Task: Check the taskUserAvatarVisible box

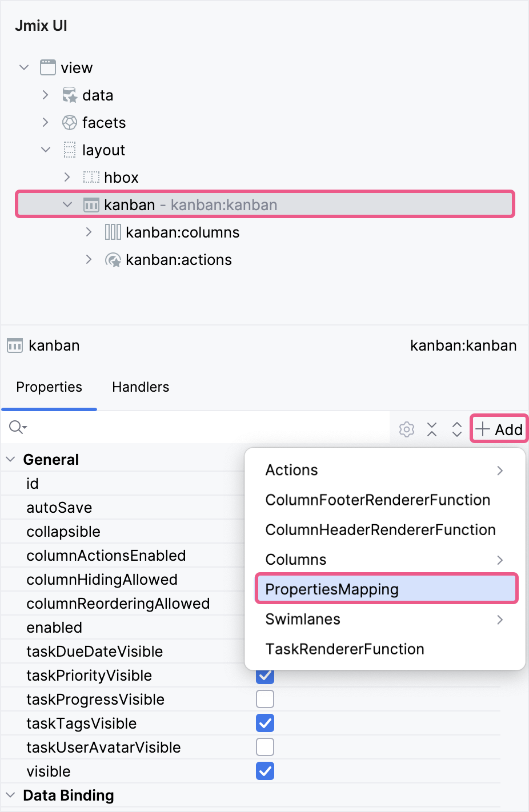Action: (264, 747)
